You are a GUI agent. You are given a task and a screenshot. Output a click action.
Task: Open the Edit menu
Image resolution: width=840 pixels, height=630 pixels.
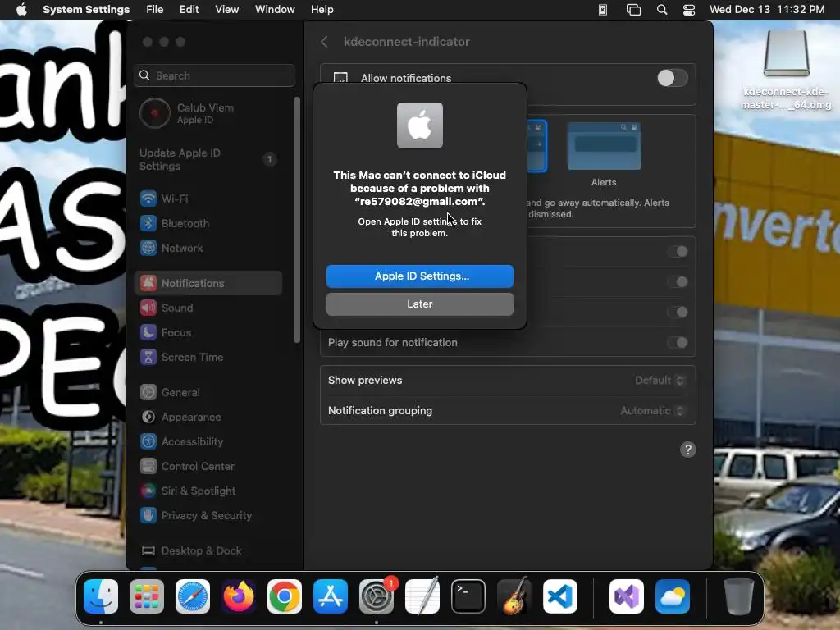click(189, 10)
